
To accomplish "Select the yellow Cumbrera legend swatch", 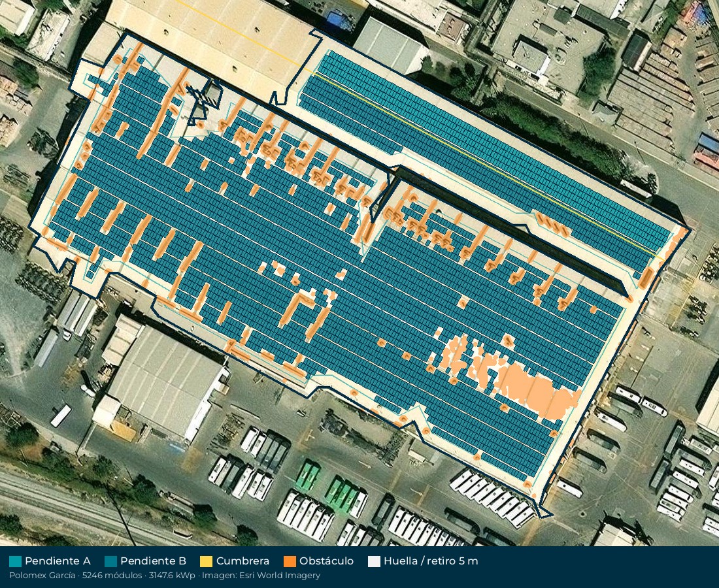I will 207,561.
